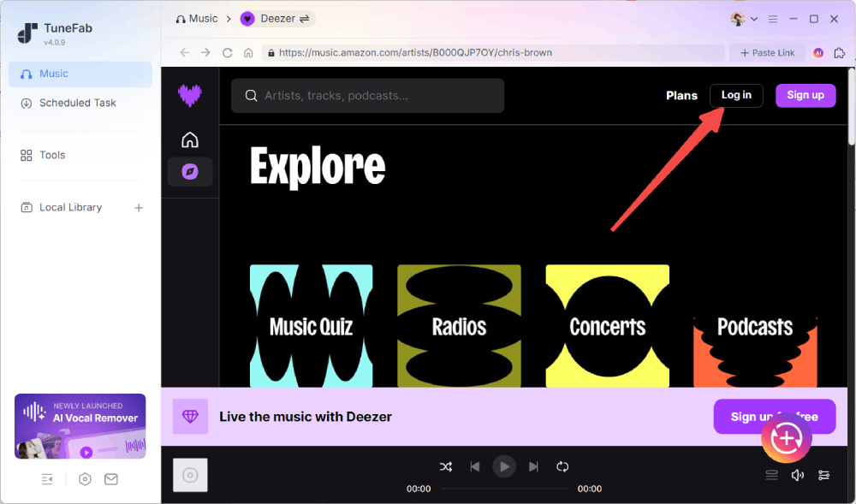This screenshot has width=856, height=504.
Task: Click the Live the music with Deezer text
Action: tap(306, 418)
